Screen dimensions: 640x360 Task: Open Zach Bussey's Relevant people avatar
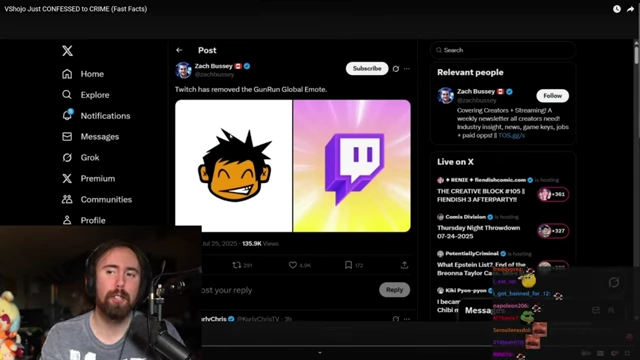445,96
